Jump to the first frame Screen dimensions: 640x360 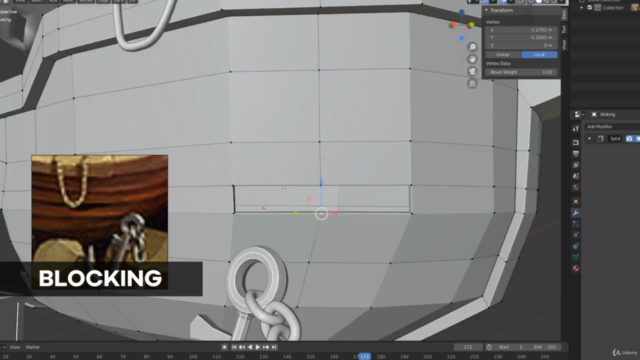[234, 347]
